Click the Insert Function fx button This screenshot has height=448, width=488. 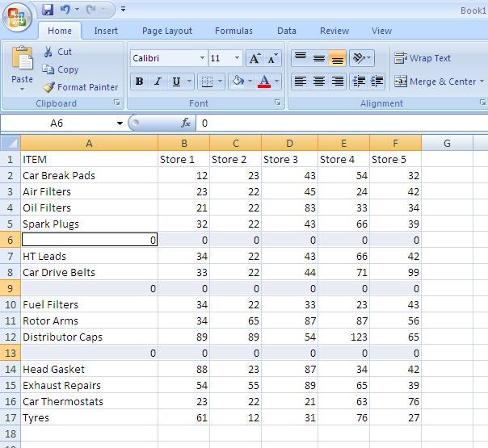[186, 124]
